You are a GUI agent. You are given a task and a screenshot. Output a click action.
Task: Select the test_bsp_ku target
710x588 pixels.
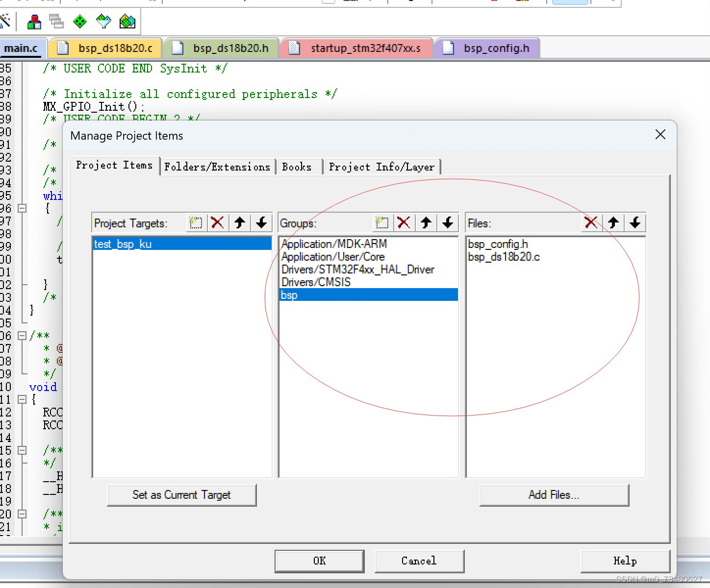click(182, 244)
